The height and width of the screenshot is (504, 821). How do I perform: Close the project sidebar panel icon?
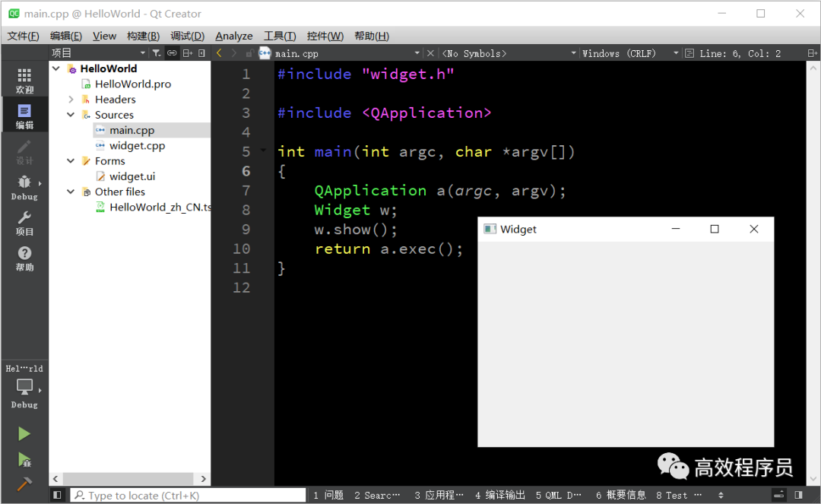[201, 53]
